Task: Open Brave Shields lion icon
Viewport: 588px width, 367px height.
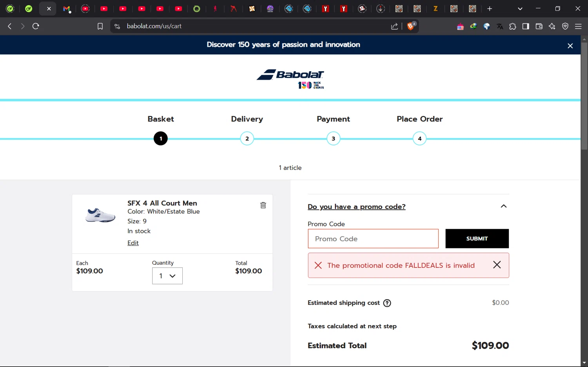Action: [411, 26]
